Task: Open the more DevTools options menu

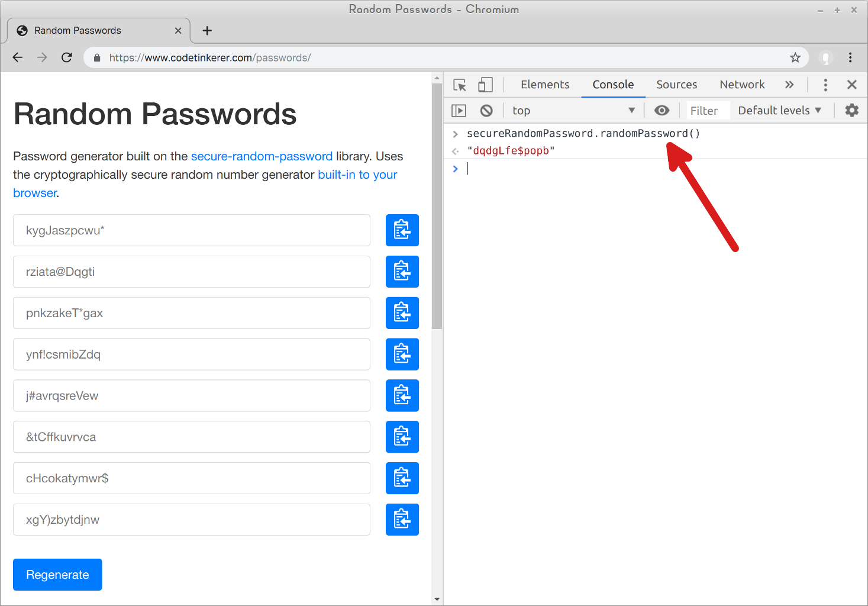Action: coord(825,85)
